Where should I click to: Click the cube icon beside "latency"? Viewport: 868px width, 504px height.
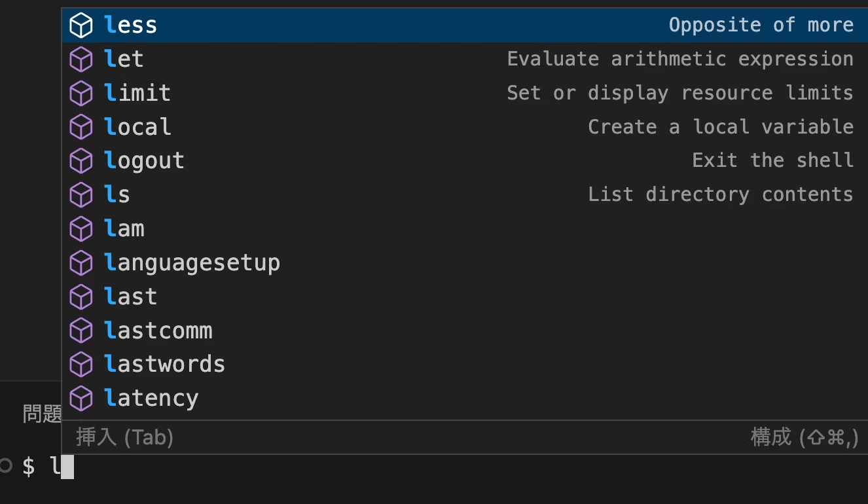(x=81, y=397)
